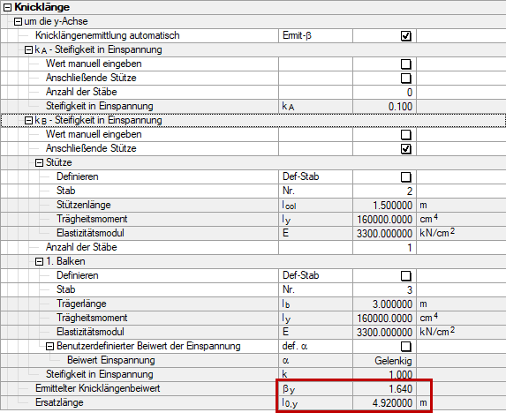Select the 'kA' symbol cell
506x420 pixels.
[315, 107]
